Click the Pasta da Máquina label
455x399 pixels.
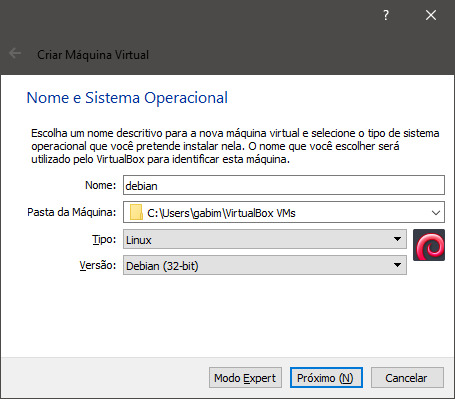point(72,212)
